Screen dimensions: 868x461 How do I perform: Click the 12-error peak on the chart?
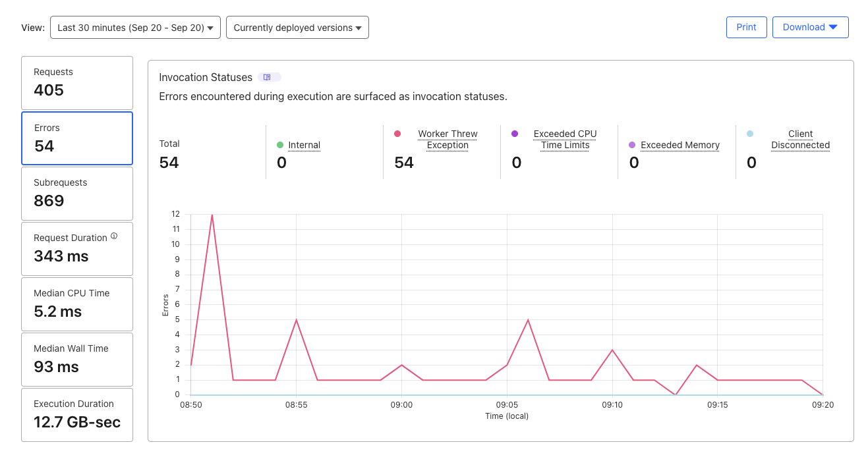(212, 215)
